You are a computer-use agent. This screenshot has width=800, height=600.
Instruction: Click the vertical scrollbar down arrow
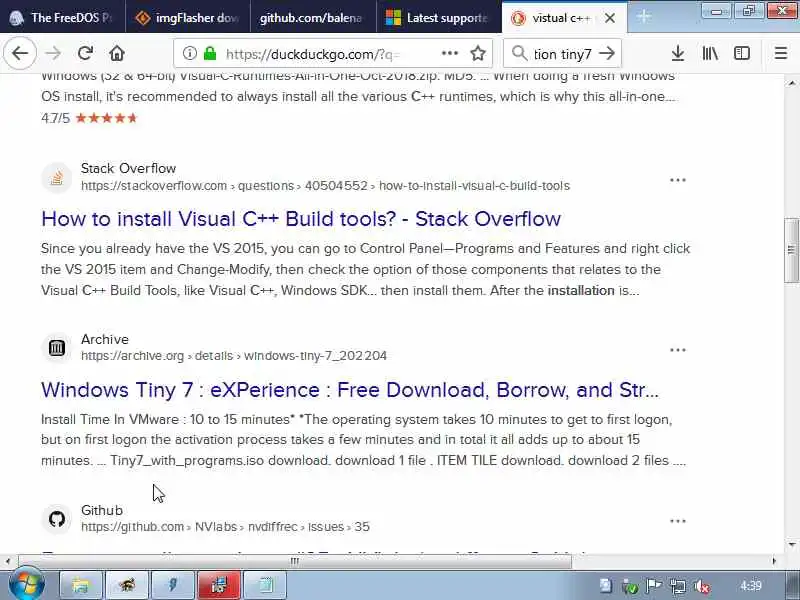[x=792, y=545]
